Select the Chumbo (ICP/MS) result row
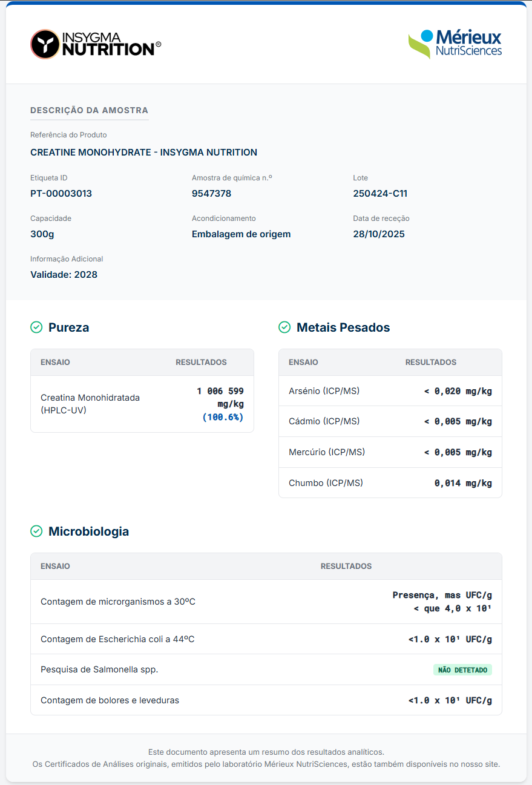Viewport: 532px width, 785px height. [x=390, y=483]
